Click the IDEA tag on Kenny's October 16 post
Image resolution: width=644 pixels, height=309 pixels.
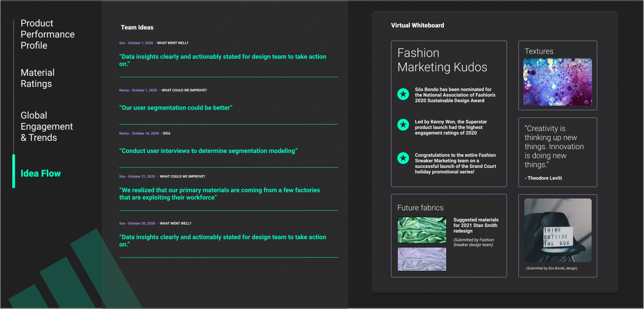click(167, 133)
